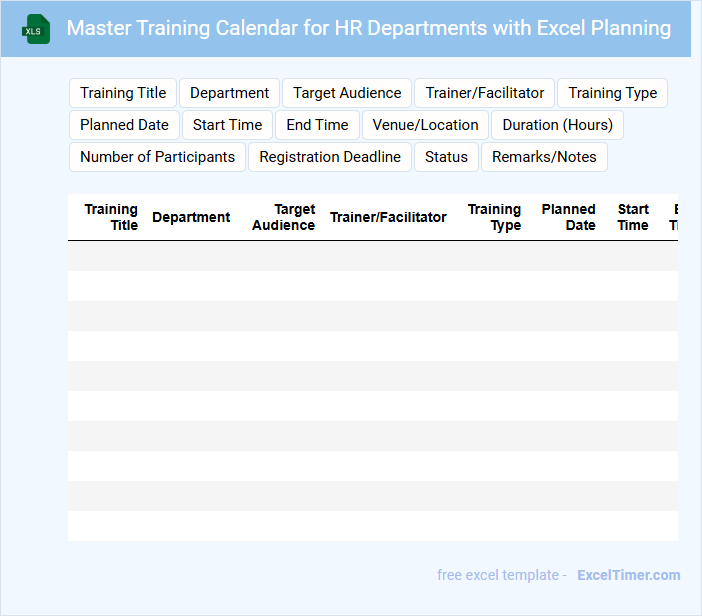
Task: Click the Department column header in table
Action: (191, 217)
